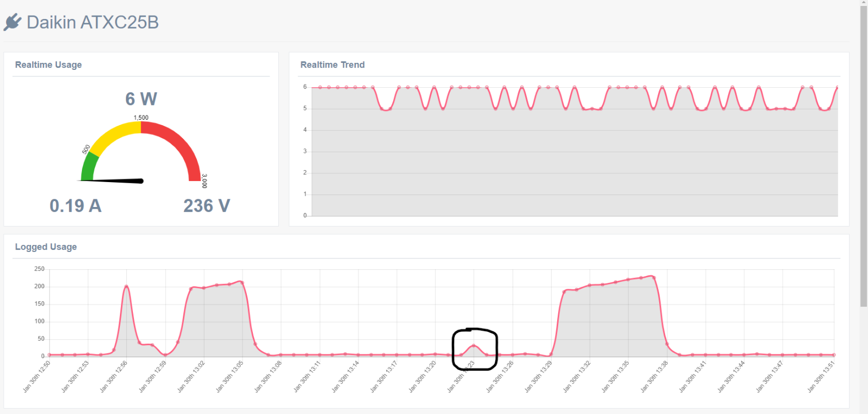The height and width of the screenshot is (414, 868).
Task: Click the 200 y-axis label in Logged Usage
Action: (x=40, y=286)
